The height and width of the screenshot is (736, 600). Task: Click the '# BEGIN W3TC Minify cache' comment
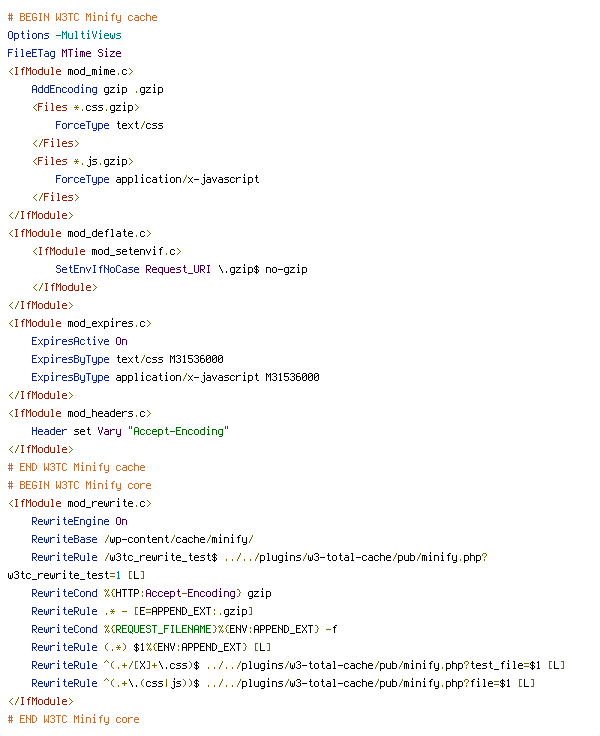[x=83, y=17]
